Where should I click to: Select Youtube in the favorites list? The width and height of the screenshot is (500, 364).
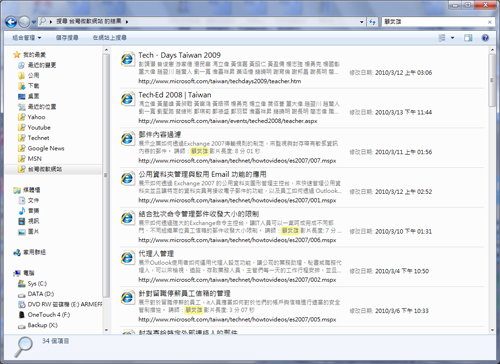[39, 127]
